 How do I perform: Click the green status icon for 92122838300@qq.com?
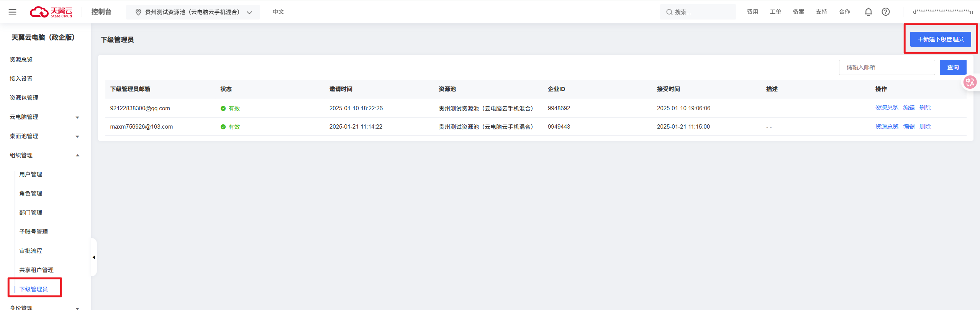223,109
